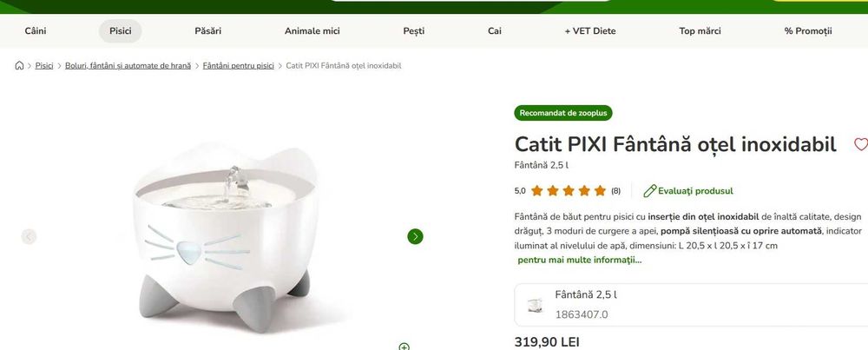Open the Păsări category
This screenshot has height=350, width=868.
[208, 31]
